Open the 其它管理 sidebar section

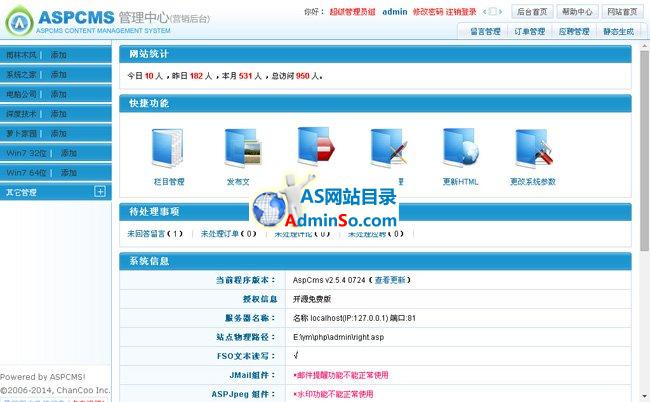(x=21, y=192)
